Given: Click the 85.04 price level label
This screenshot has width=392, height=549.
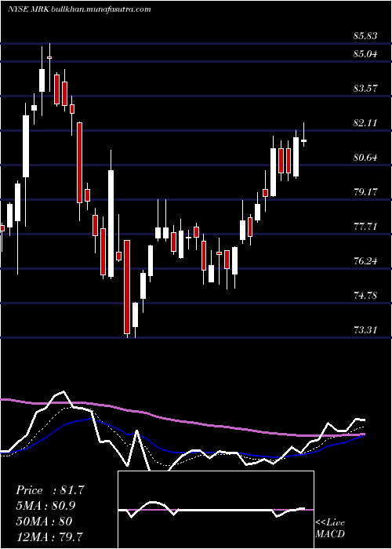Looking at the screenshot, I should [366, 54].
